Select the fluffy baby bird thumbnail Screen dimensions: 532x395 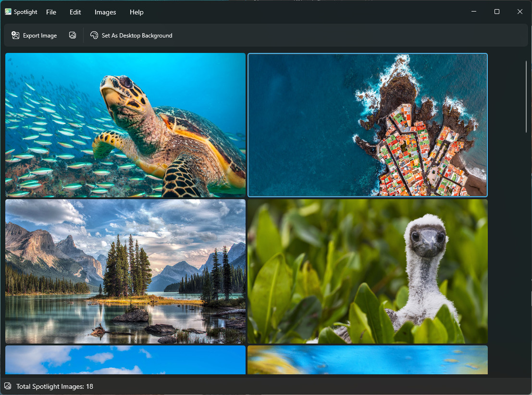368,271
